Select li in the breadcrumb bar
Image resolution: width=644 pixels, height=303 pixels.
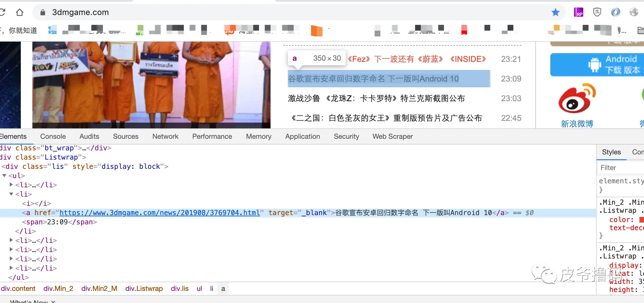pos(212,289)
